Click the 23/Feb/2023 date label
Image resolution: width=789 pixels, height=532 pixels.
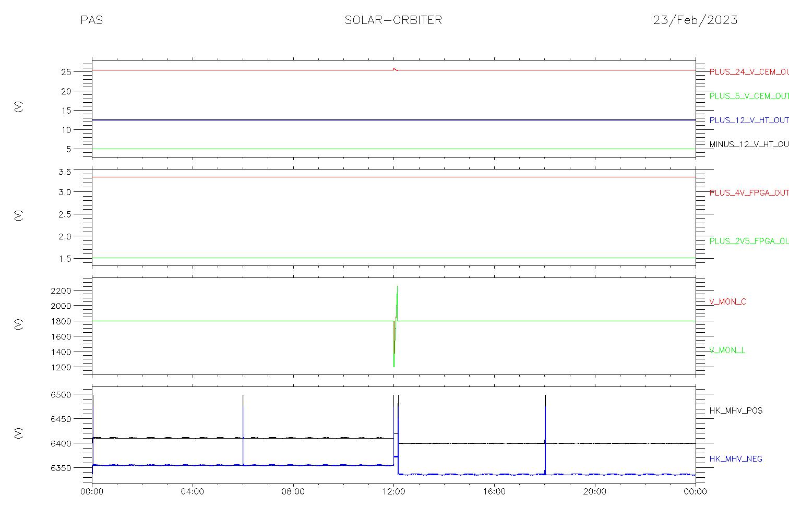point(695,20)
